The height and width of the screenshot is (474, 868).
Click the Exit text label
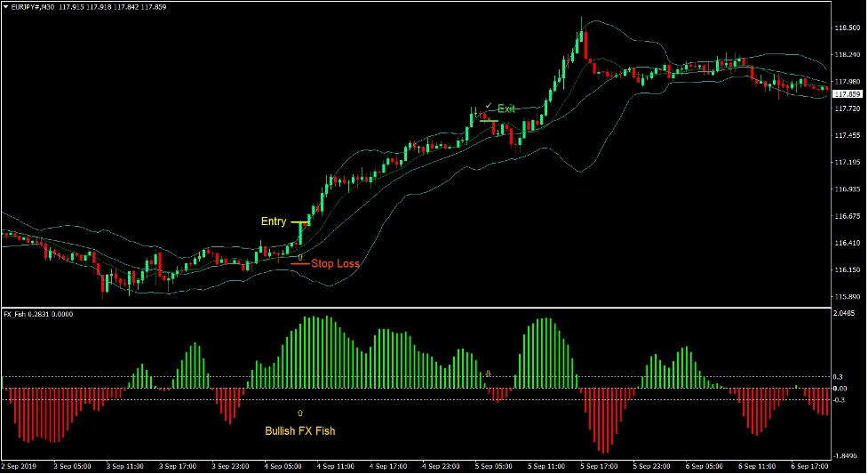coord(506,108)
